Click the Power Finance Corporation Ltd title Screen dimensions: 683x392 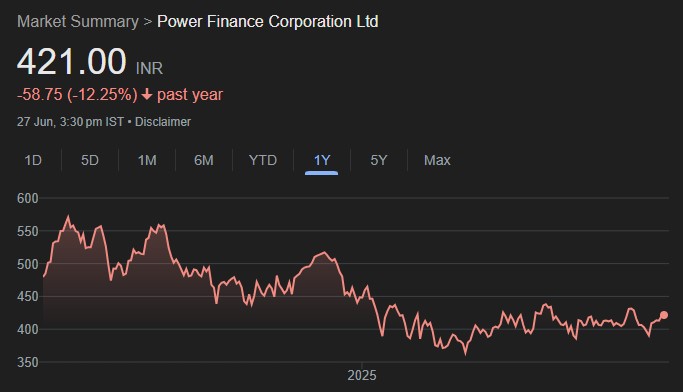click(x=267, y=21)
